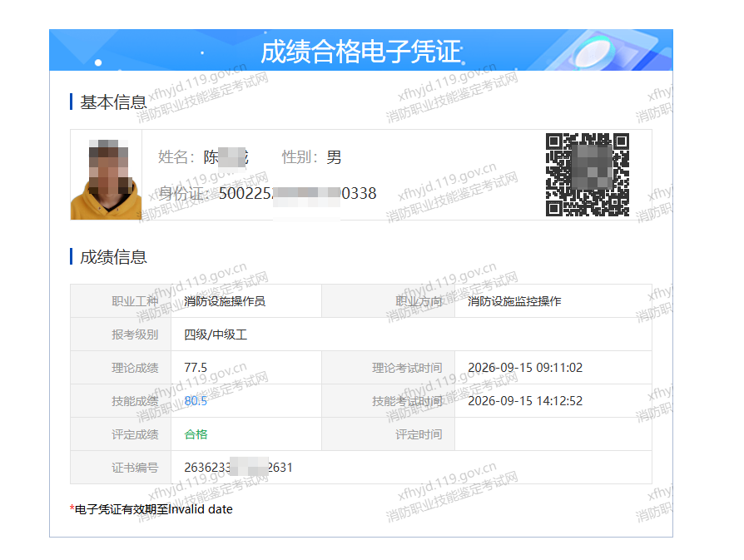Click the time 2026-09-15 09:11:02
Image resolution: width=744 pixels, height=560 pixels.
click(x=525, y=367)
